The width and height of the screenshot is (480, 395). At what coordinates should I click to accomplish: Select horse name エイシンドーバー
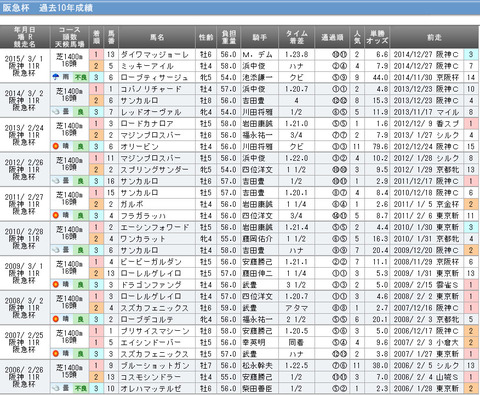pyautogui.click(x=151, y=343)
